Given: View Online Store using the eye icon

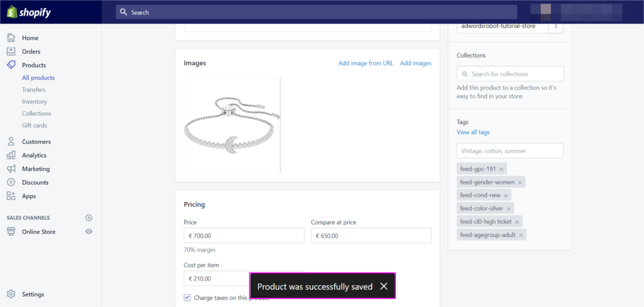Looking at the screenshot, I should point(89,232).
